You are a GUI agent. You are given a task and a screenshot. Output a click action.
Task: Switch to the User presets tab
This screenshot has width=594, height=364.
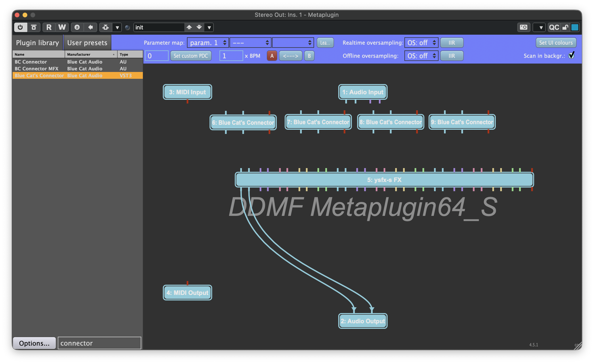(x=87, y=43)
